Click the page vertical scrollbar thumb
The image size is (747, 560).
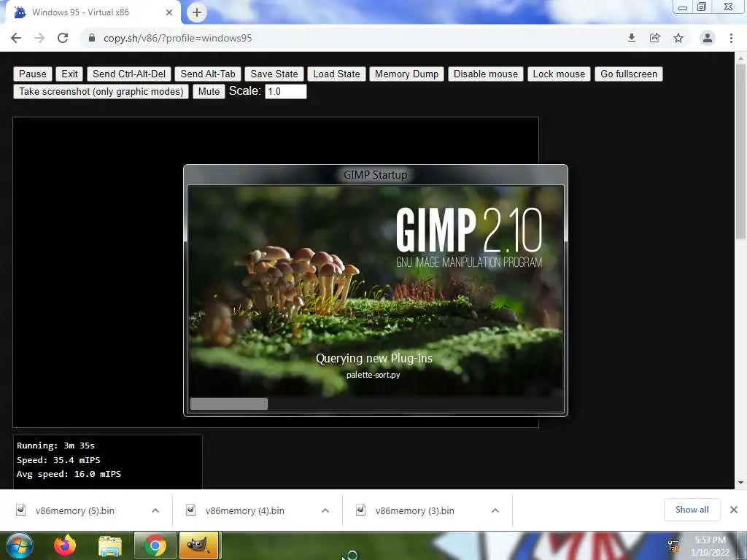(x=740, y=152)
